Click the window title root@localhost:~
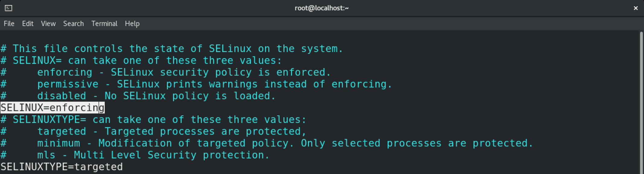 click(x=322, y=8)
